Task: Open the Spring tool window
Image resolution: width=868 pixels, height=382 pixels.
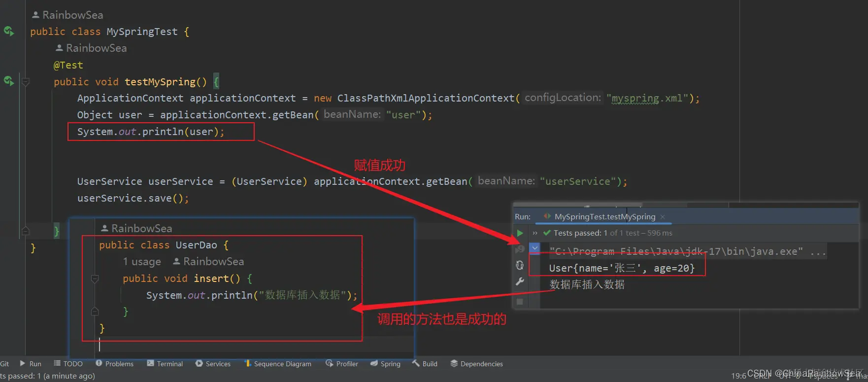Action: (385, 364)
